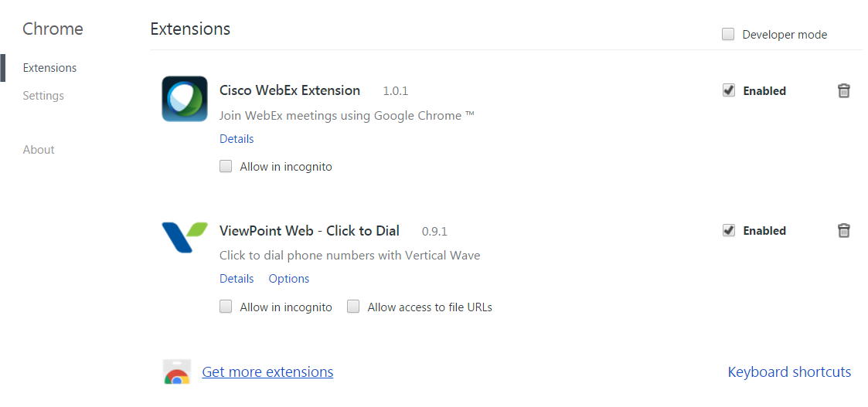Delete ViewPoint Web extension via trash icon
Screen dimensions: 868x407
[844, 231]
